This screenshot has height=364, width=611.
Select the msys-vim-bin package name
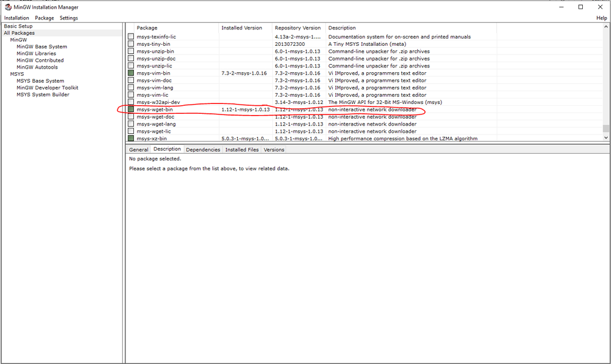(154, 73)
